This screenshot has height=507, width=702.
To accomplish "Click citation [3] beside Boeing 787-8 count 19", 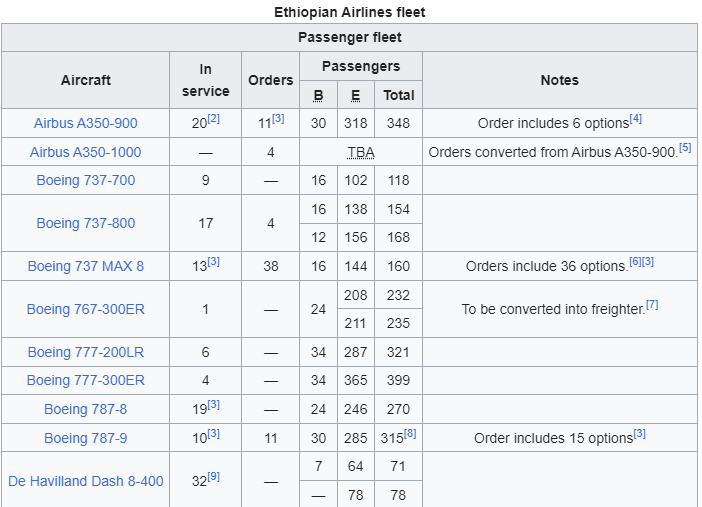I will (214, 404).
